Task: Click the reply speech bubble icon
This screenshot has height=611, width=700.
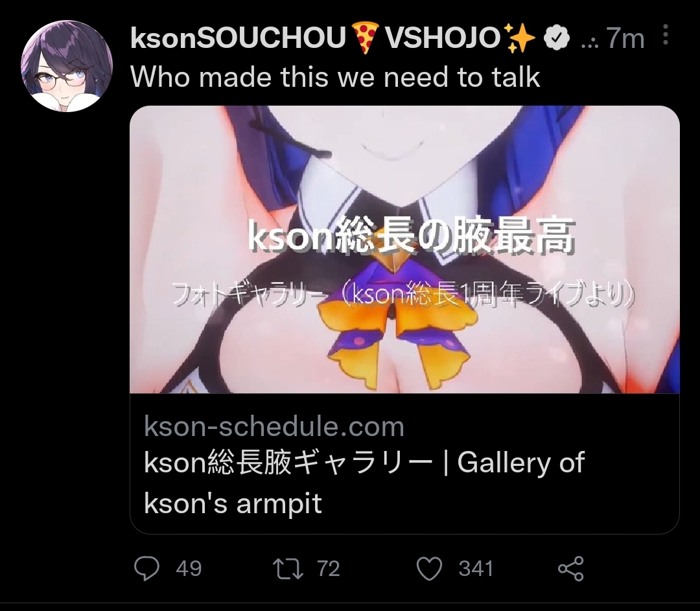Action: [147, 568]
